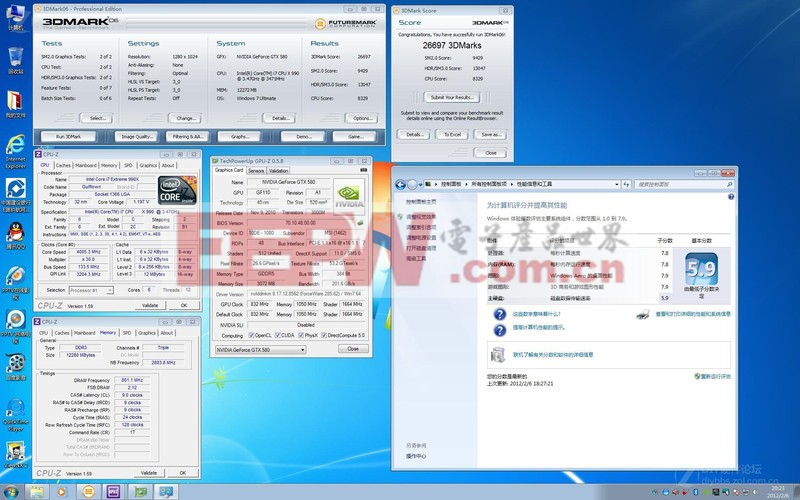Open the Computer desktop icon
800x500 pixels.
coord(15,17)
